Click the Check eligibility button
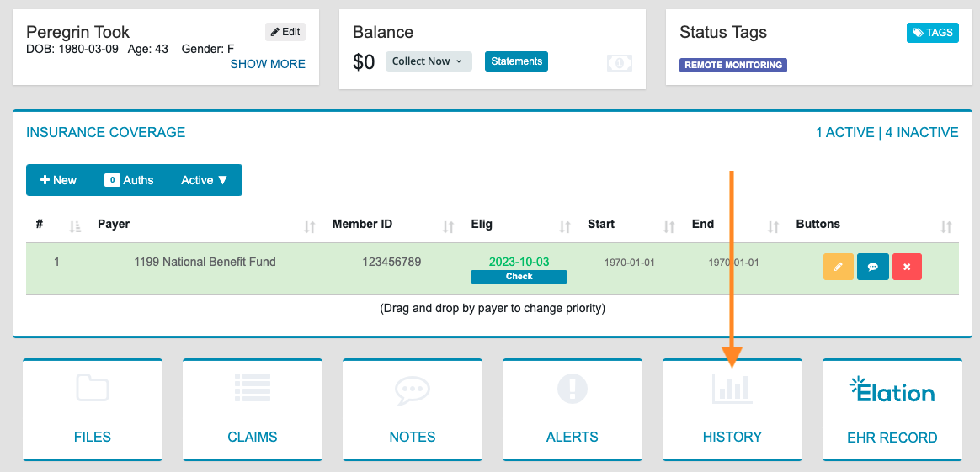The width and height of the screenshot is (980, 472). coord(519,277)
